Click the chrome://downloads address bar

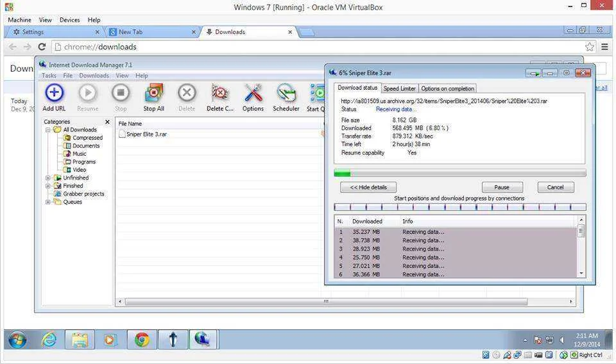(318, 47)
